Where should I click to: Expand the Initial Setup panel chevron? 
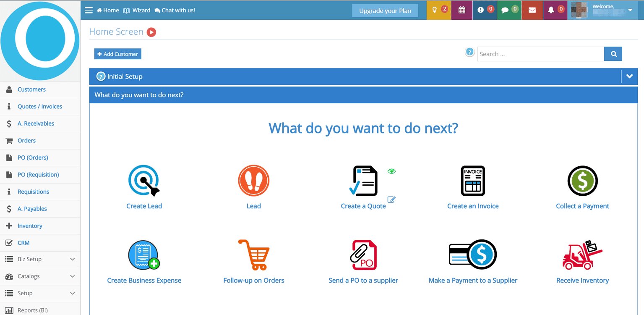click(629, 76)
